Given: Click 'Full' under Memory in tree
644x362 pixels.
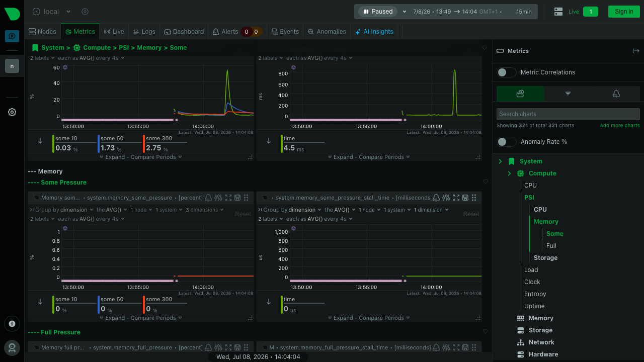Looking at the screenshot, I should 551,246.
